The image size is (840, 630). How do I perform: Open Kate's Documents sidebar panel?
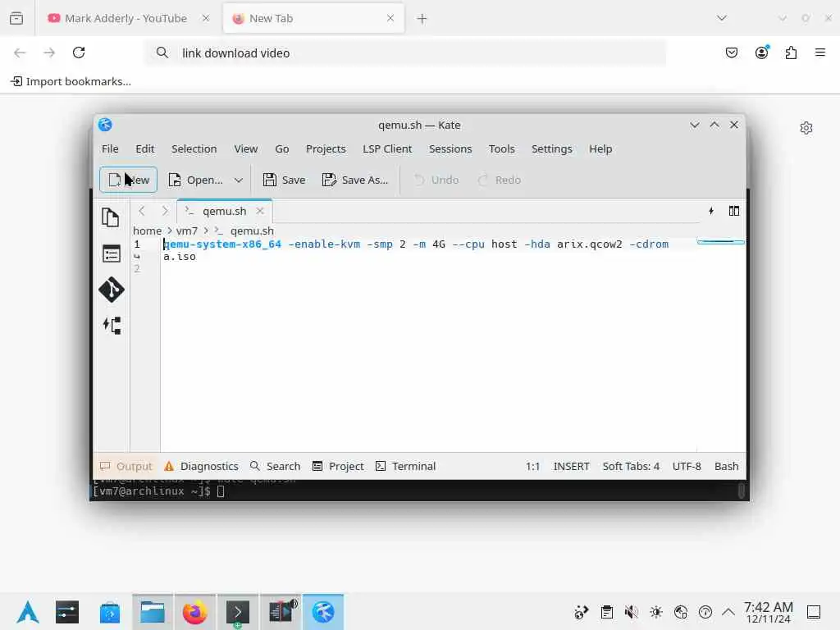(x=111, y=217)
